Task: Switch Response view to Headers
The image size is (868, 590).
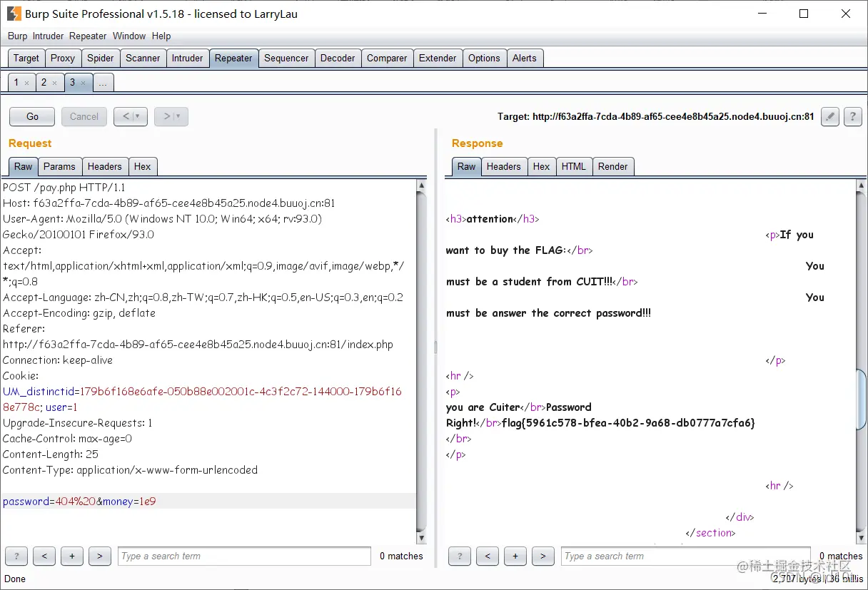Action: (x=504, y=166)
